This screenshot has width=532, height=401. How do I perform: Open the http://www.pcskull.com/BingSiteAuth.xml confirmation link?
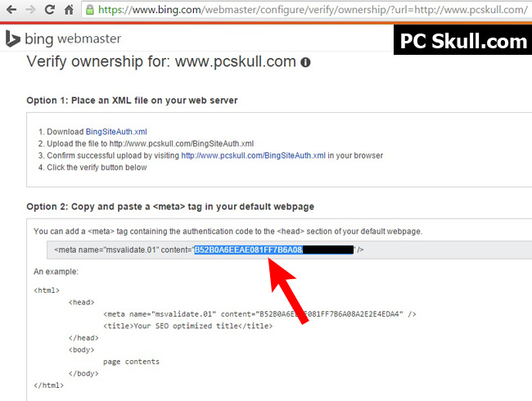(x=253, y=155)
